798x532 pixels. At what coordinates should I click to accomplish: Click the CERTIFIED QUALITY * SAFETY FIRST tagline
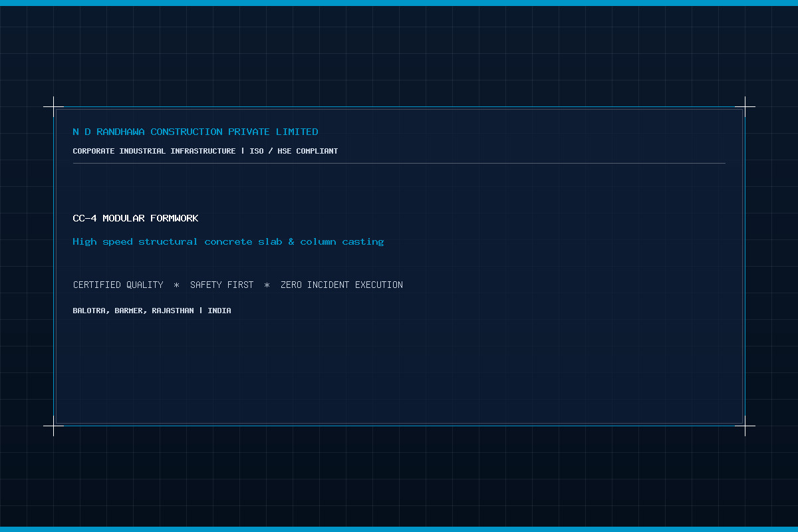(x=238, y=285)
